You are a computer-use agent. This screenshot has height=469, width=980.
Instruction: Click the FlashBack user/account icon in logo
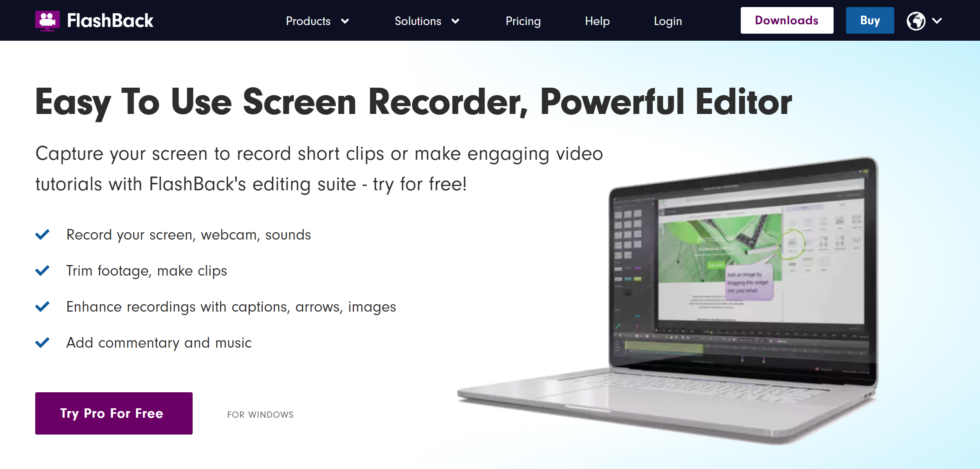click(47, 20)
